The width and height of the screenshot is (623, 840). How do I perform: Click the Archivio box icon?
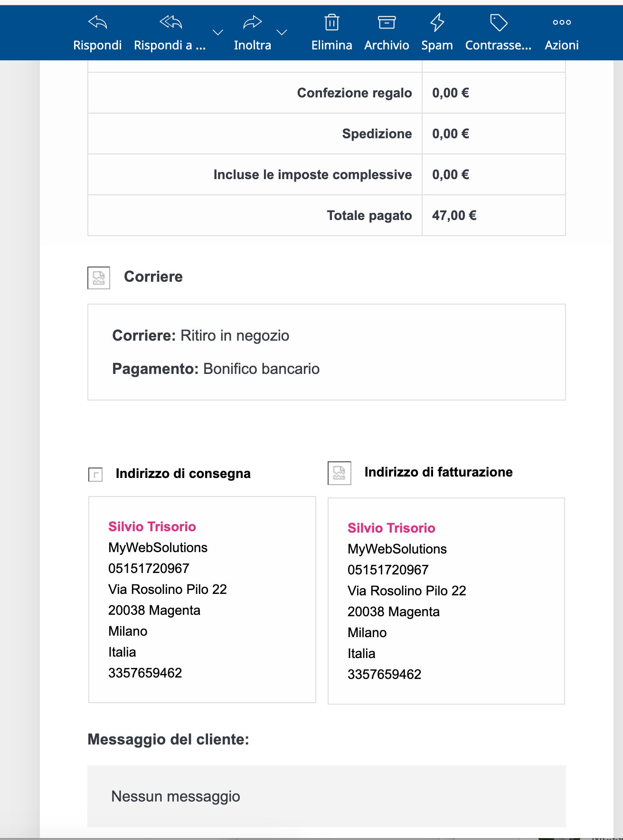(387, 22)
